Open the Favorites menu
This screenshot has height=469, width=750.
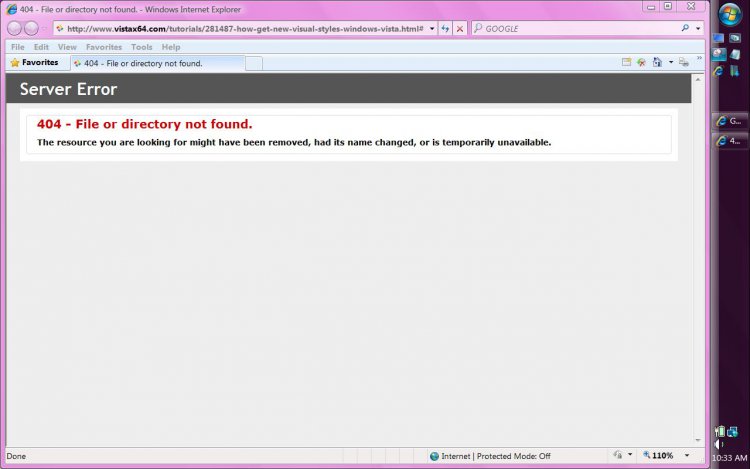[x=104, y=47]
